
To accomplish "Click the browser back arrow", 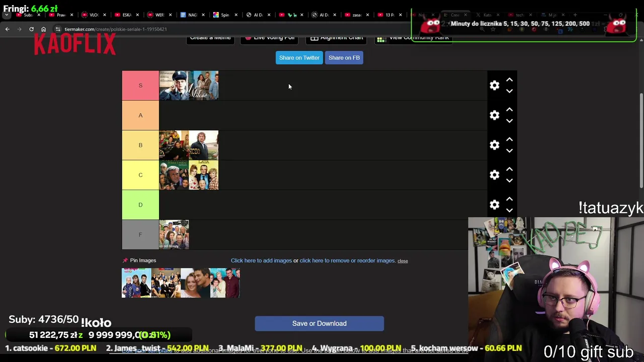I will tap(8, 29).
